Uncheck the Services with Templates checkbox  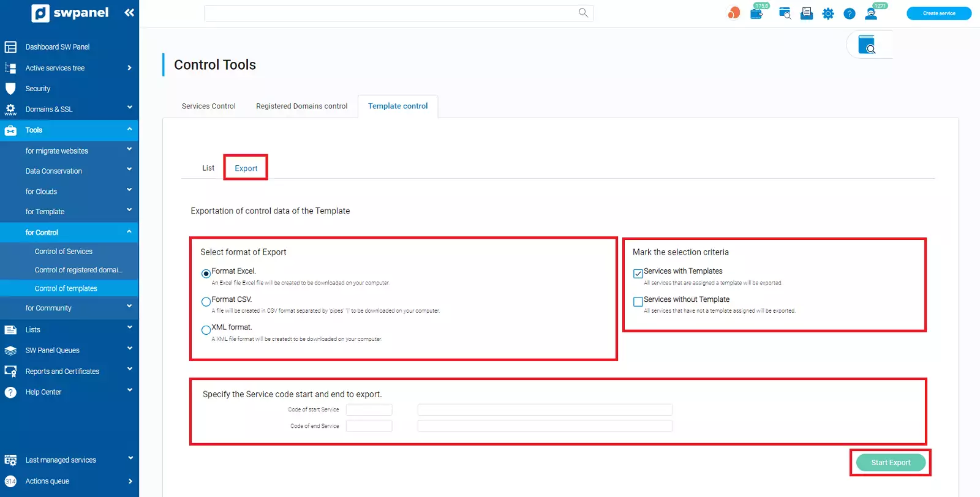pos(638,274)
